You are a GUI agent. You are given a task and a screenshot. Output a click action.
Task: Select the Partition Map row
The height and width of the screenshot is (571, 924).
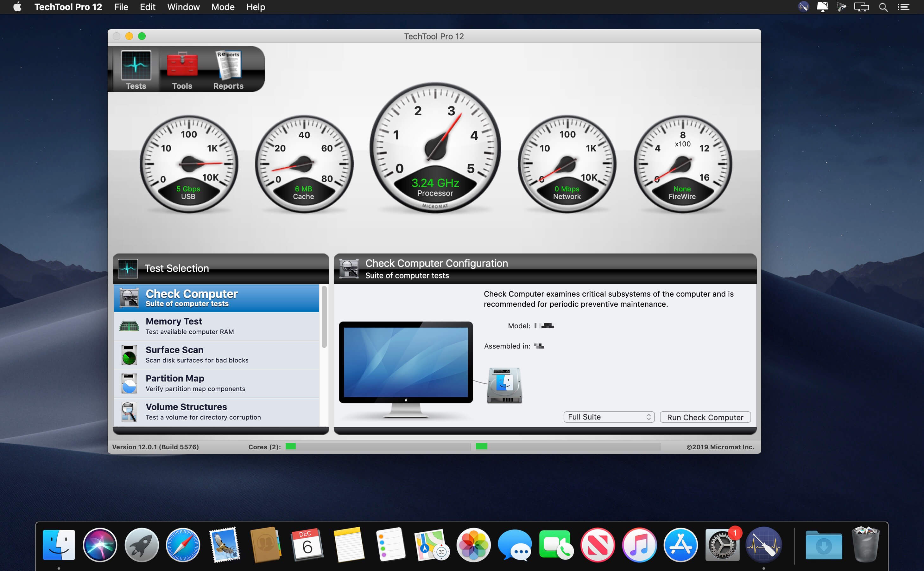(217, 384)
